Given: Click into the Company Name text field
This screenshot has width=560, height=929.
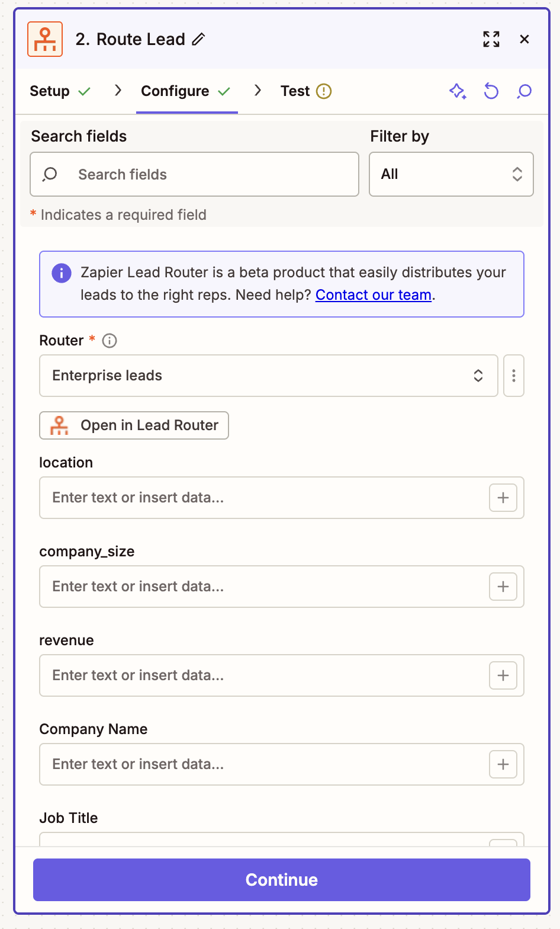Looking at the screenshot, I should point(282,764).
